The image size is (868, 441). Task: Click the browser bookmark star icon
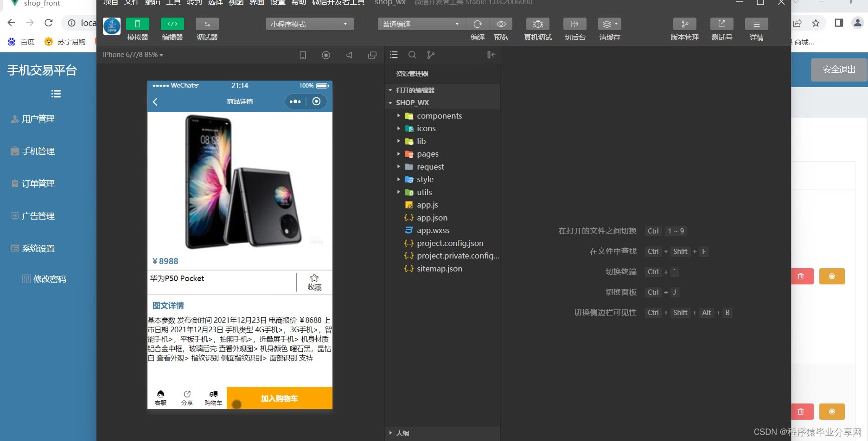[816, 23]
